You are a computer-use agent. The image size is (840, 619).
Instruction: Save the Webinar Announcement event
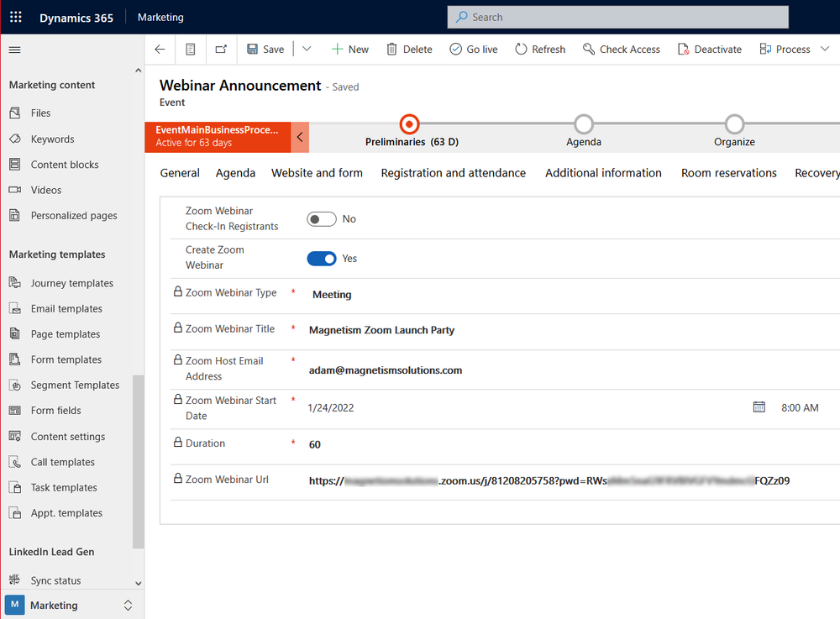coord(265,50)
